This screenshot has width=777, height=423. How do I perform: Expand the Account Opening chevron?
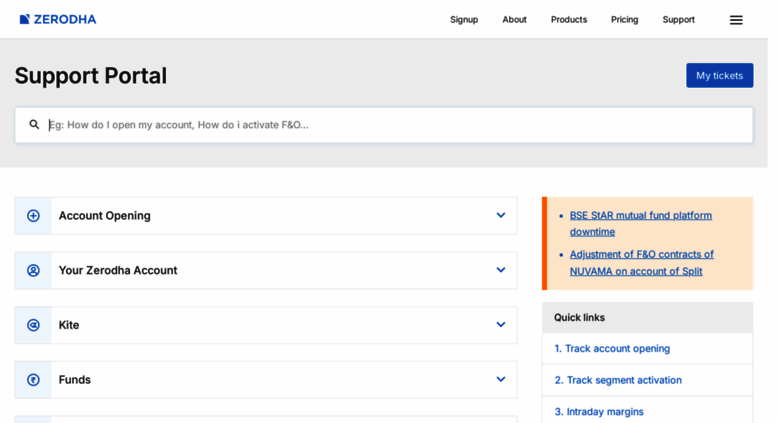(x=501, y=215)
